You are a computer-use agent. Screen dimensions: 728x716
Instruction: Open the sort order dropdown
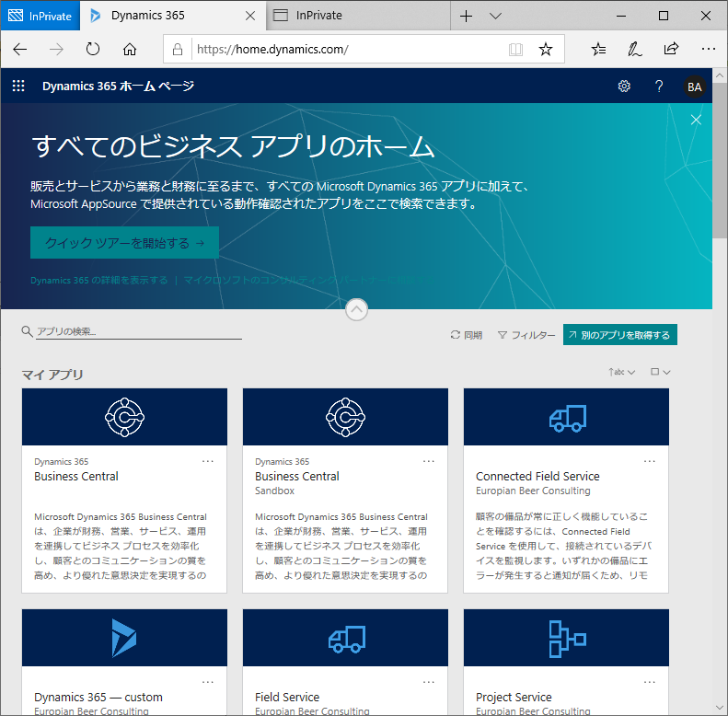coord(621,372)
